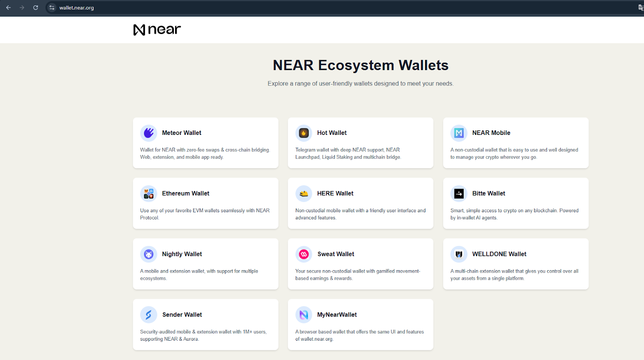The width and height of the screenshot is (644, 360).
Task: Click the browser forward arrow
Action: [x=22, y=8]
